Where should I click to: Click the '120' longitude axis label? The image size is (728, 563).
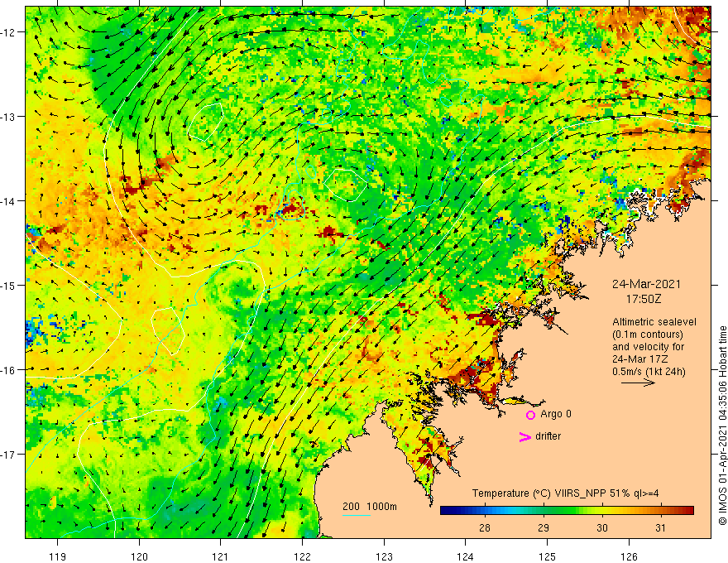click(139, 556)
